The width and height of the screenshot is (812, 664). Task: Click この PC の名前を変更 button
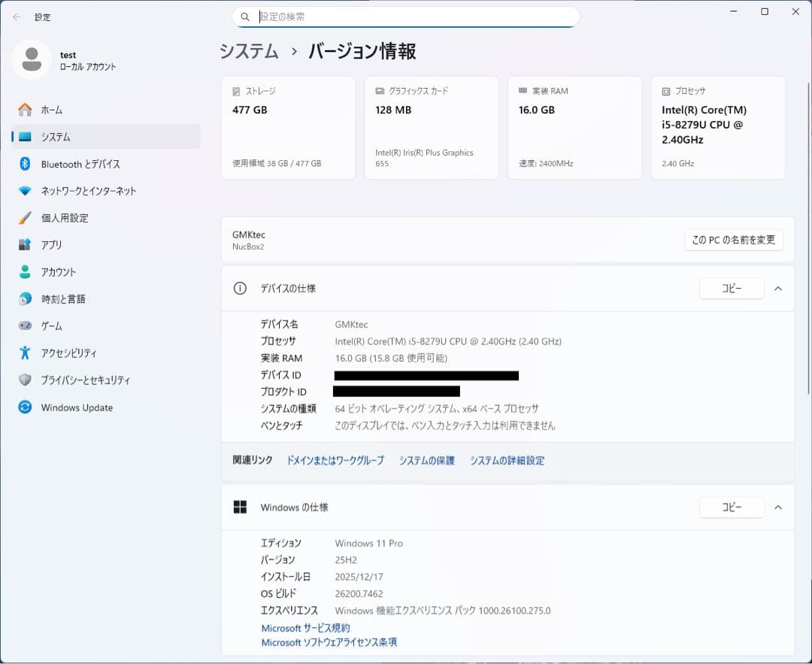point(733,240)
